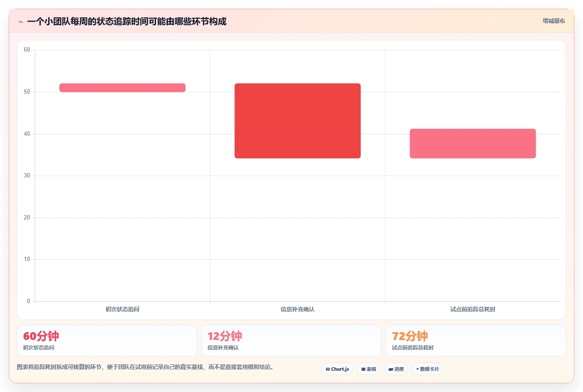Image resolution: width=583 pixels, height=392 pixels.
Task: Select the 初次状态追问 bar in chart
Action: click(x=122, y=88)
